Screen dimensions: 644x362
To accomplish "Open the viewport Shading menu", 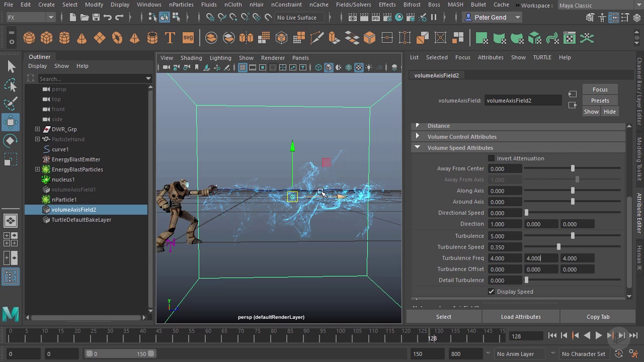I will 191,58.
